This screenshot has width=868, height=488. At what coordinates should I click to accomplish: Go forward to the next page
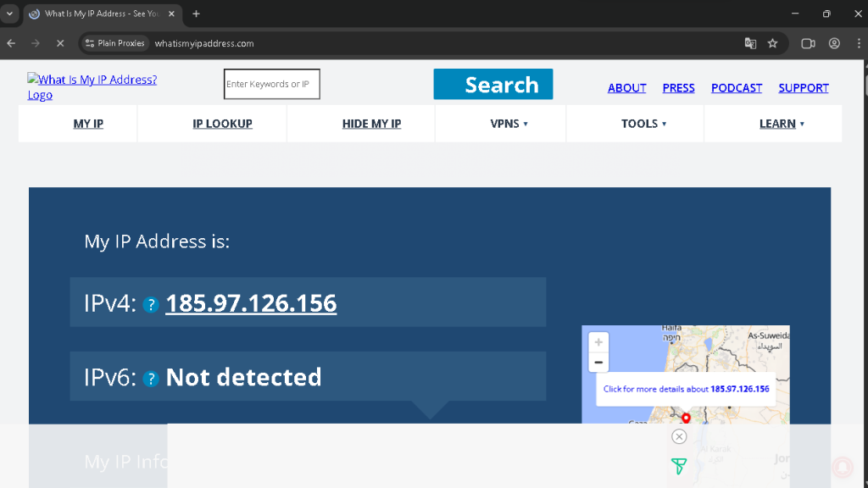[x=36, y=43]
